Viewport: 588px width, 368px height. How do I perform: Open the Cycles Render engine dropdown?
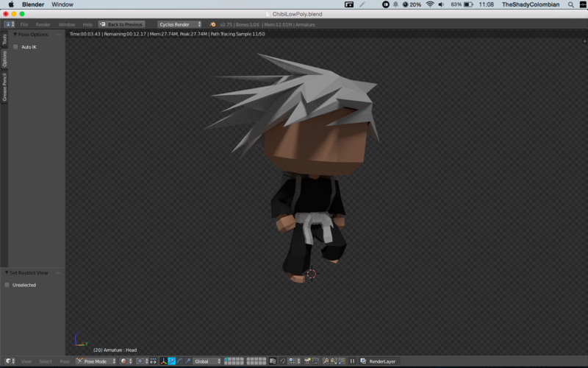[179, 24]
